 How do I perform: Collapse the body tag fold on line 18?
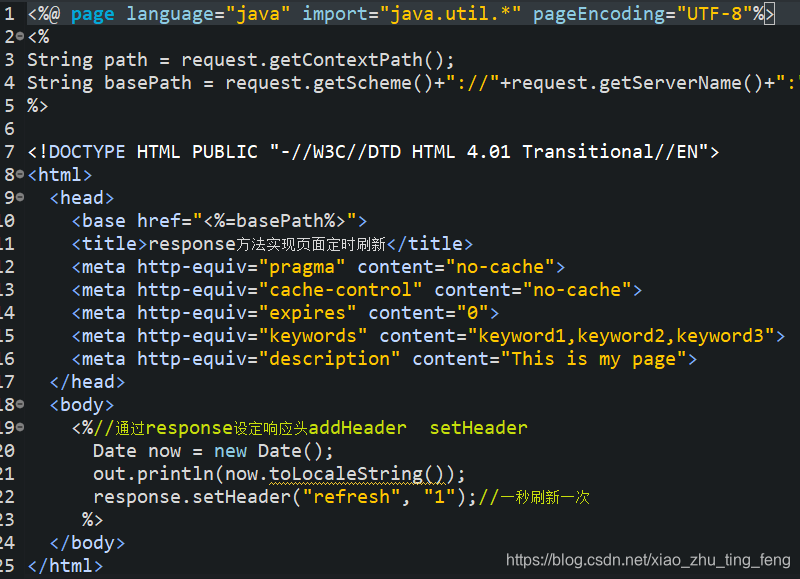[x=20, y=405]
